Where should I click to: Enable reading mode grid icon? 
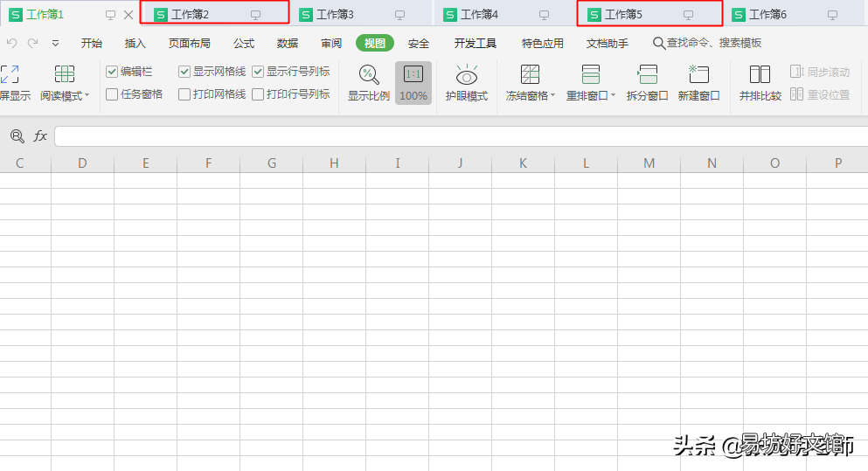click(64, 74)
